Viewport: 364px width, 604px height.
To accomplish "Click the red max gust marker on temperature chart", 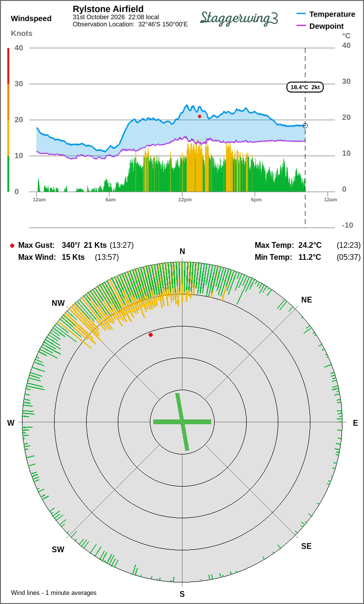I will [x=200, y=116].
